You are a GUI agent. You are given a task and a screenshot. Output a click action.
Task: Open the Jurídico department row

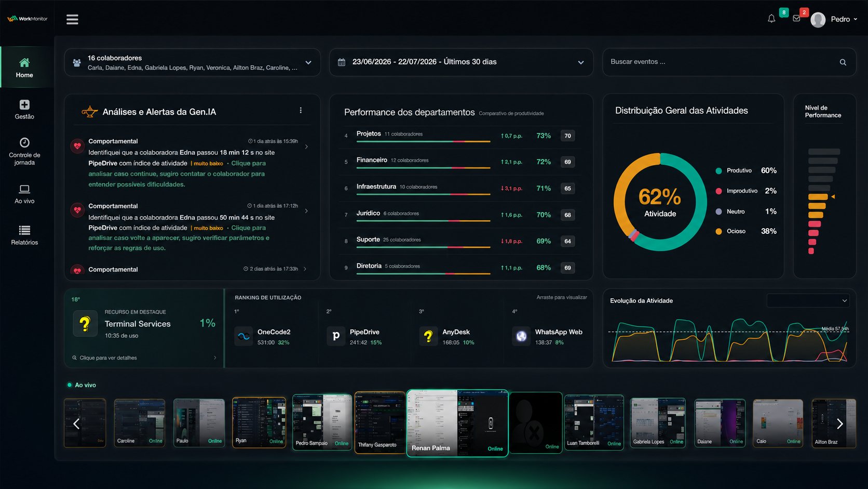[x=460, y=215]
